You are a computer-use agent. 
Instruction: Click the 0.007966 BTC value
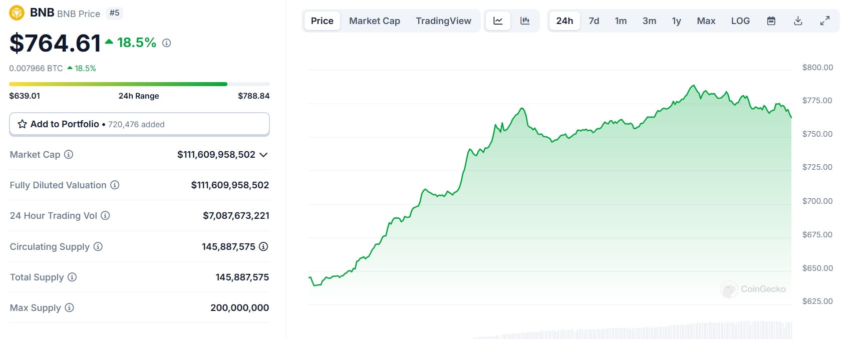click(36, 68)
